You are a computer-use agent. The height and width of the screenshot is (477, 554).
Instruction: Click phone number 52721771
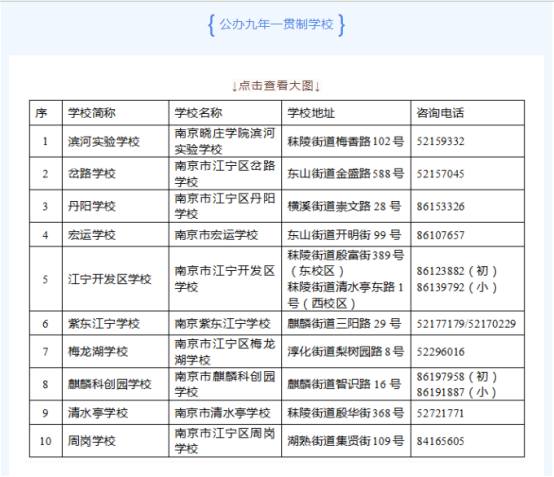tap(440, 413)
